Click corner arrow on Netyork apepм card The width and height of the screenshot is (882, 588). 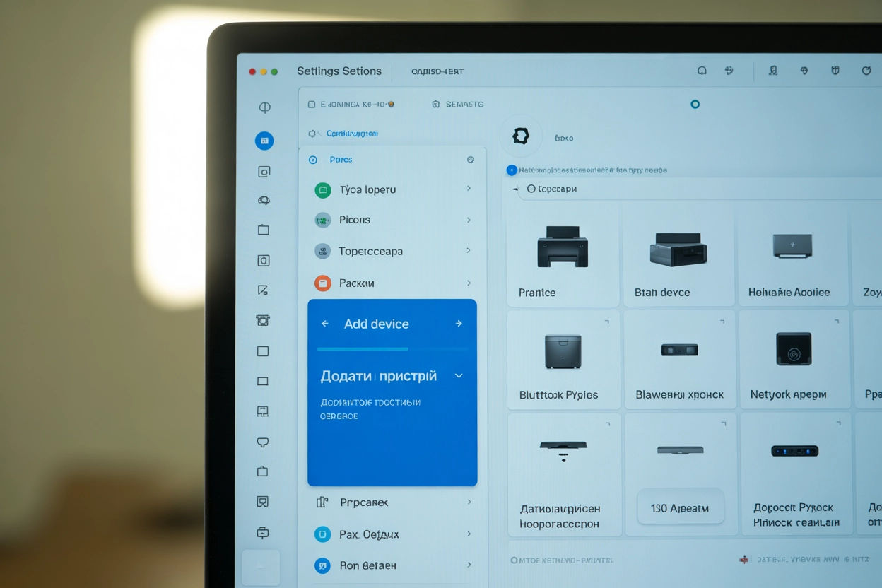click(x=837, y=322)
